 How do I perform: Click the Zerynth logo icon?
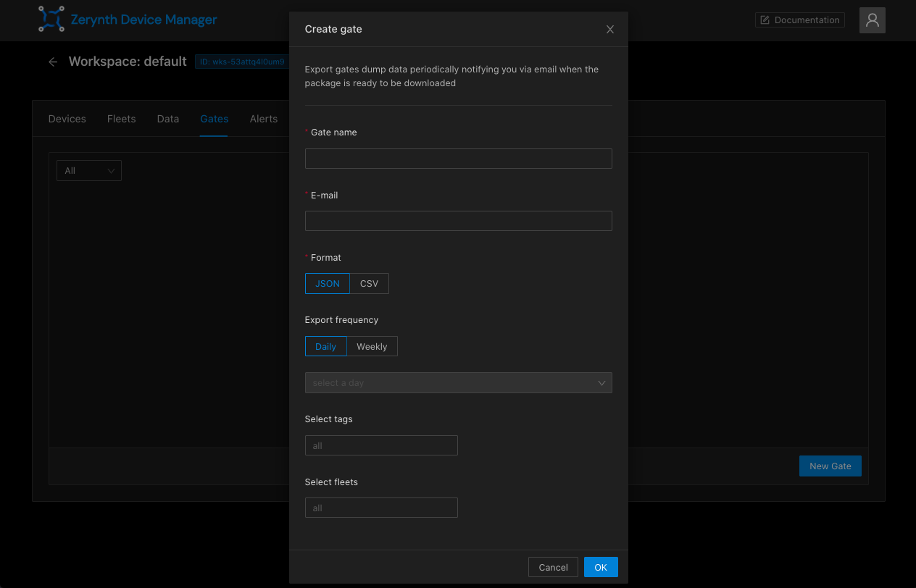(x=51, y=20)
